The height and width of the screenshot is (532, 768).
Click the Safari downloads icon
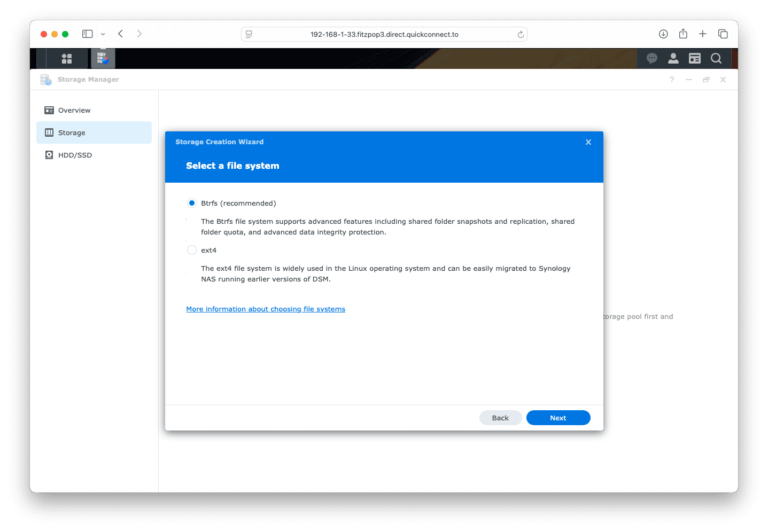(663, 34)
